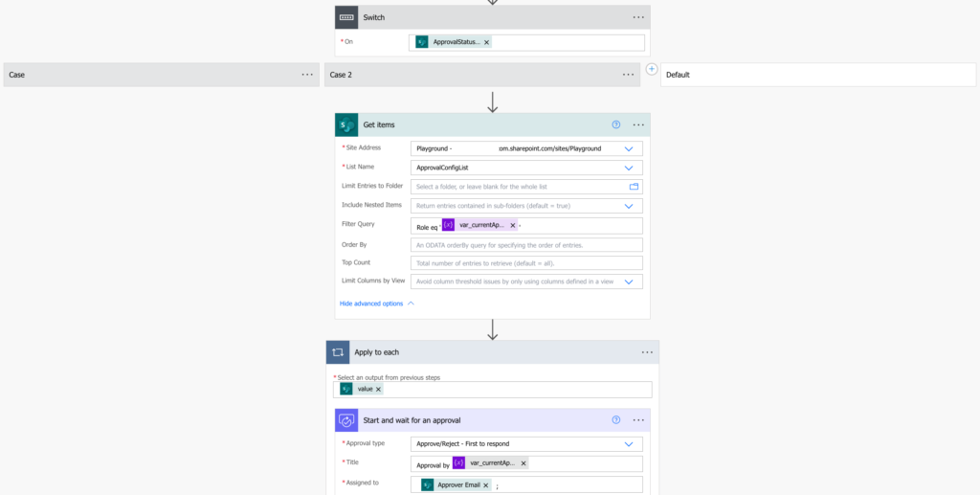980x495 pixels.
Task: Select the Default branch header
Action: click(818, 75)
